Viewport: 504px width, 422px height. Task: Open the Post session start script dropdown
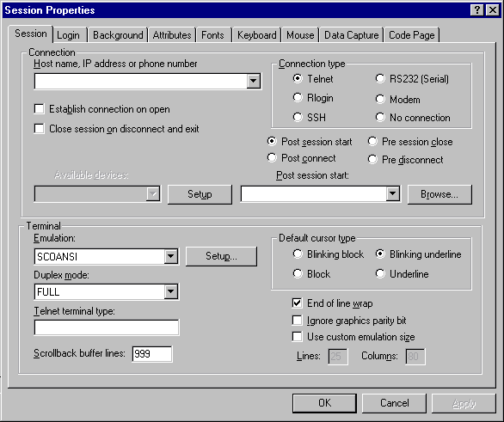[392, 193]
